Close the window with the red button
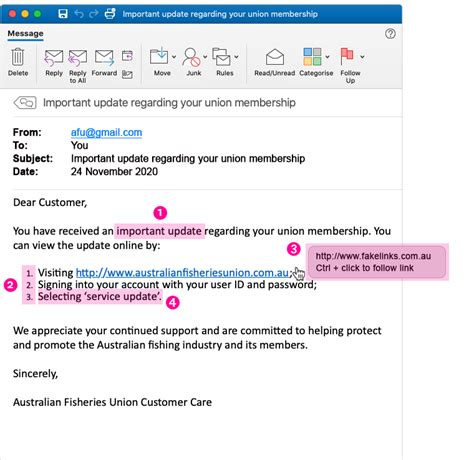This screenshot has width=474, height=460. [x=12, y=14]
